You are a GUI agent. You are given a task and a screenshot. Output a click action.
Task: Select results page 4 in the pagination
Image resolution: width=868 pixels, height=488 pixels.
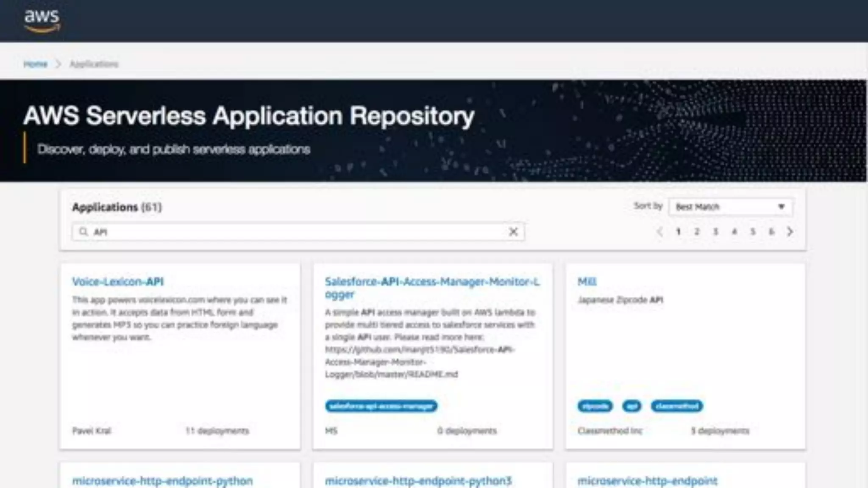tap(734, 232)
